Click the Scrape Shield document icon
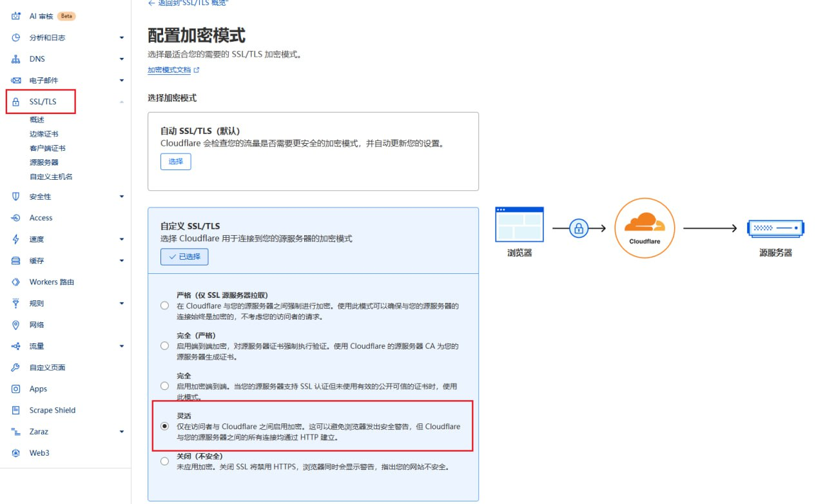 click(x=16, y=410)
